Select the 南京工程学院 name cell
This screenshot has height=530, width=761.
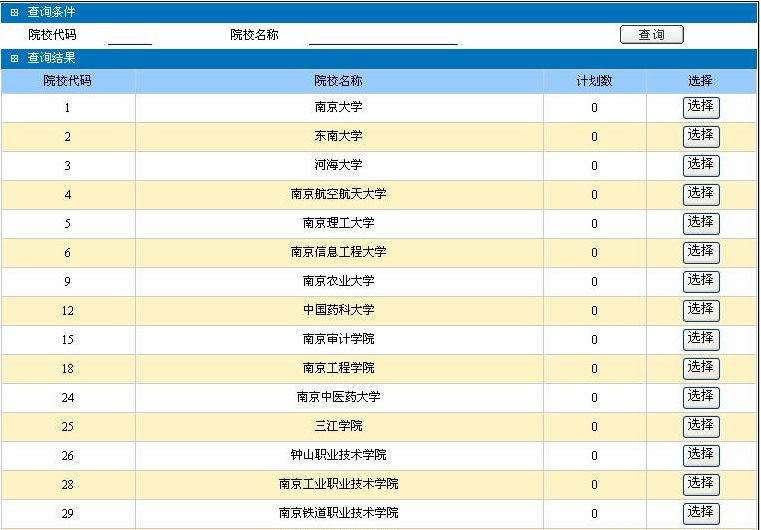(339, 368)
